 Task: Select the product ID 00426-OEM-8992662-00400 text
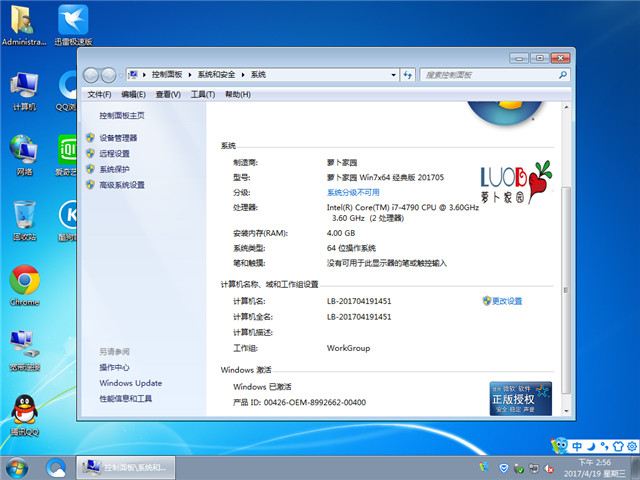click(x=315, y=402)
